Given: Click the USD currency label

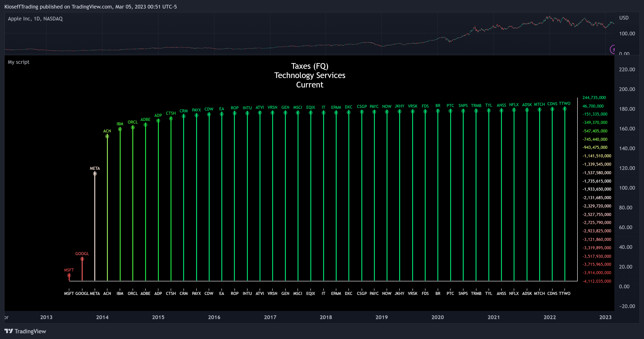Looking at the screenshot, I should [624, 18].
